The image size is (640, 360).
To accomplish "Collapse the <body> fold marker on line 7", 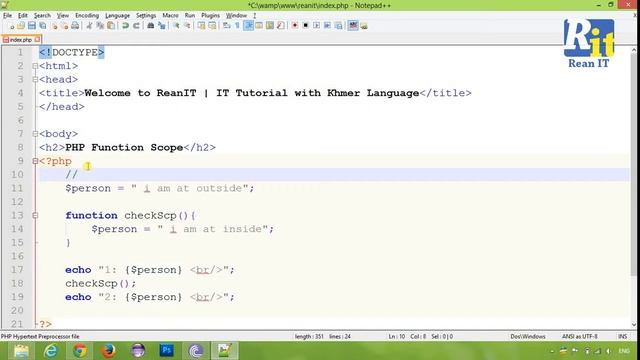I will click(x=35, y=133).
